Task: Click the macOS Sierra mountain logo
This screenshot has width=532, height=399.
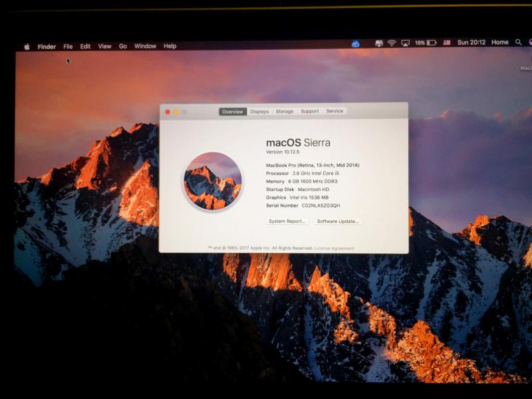Action: [x=213, y=182]
